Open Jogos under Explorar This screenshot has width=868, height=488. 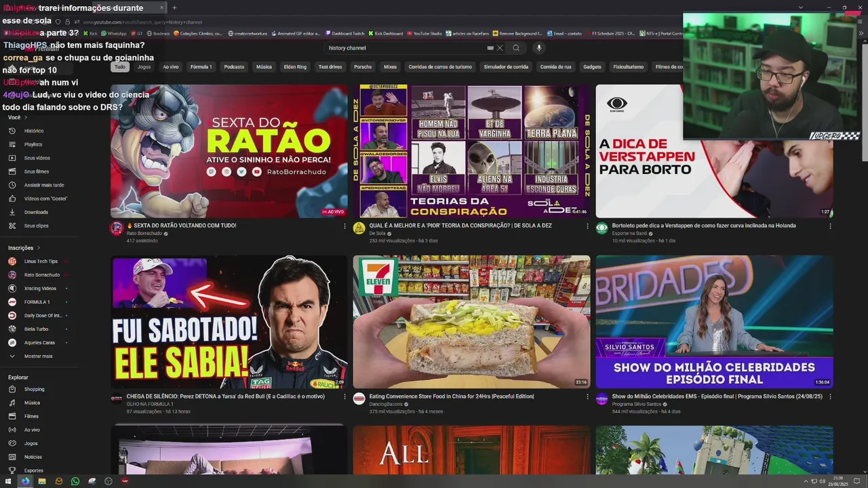[x=31, y=444]
